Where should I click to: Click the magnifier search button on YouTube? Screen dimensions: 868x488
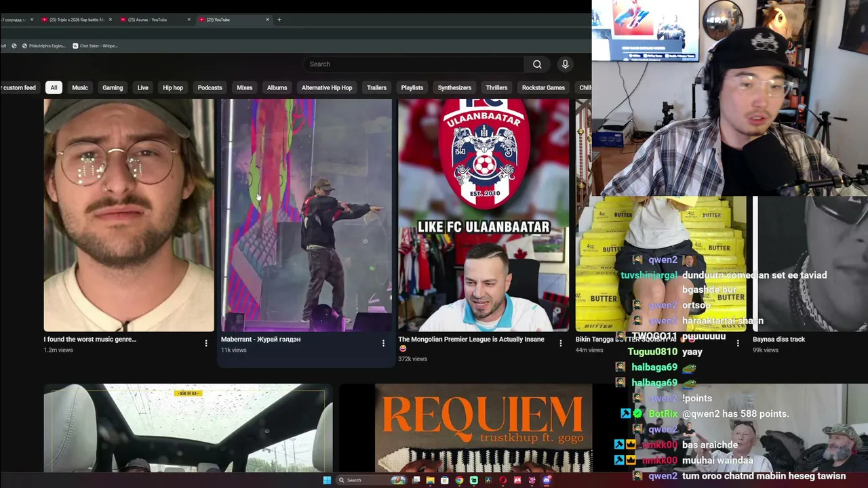click(x=537, y=64)
